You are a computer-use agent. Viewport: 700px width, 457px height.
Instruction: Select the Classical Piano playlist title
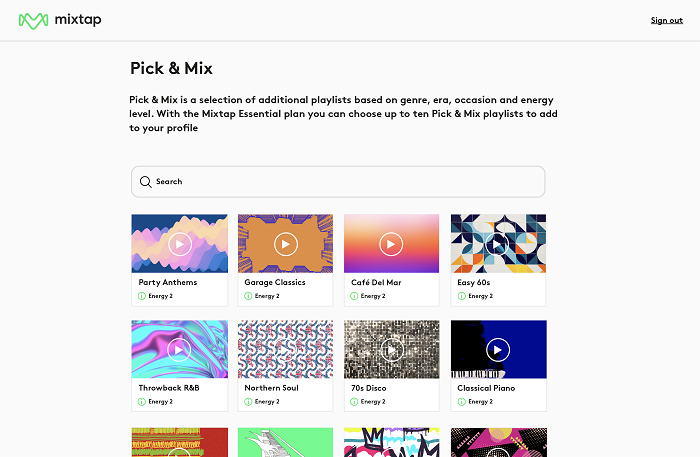[488, 387]
